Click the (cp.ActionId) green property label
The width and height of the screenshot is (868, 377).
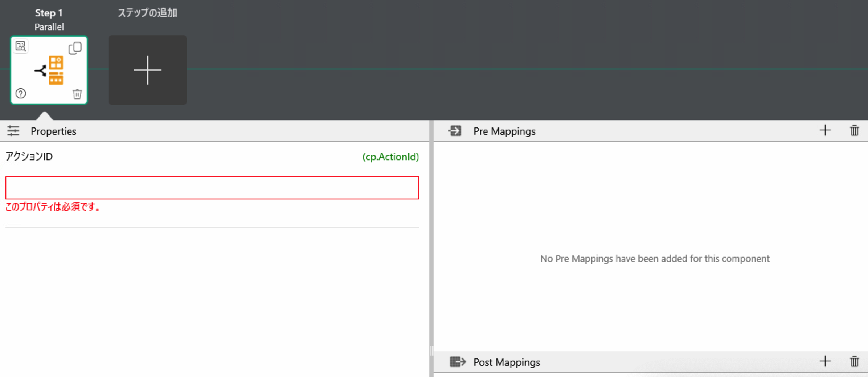390,157
